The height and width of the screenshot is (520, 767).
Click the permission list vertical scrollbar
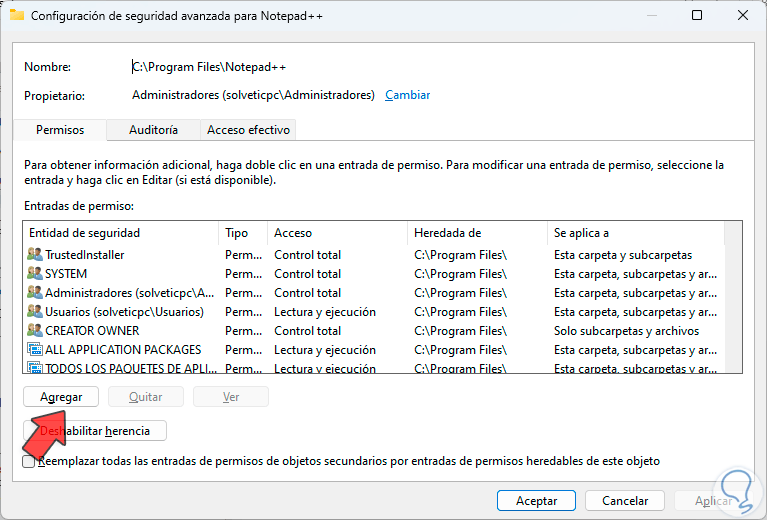(734, 300)
